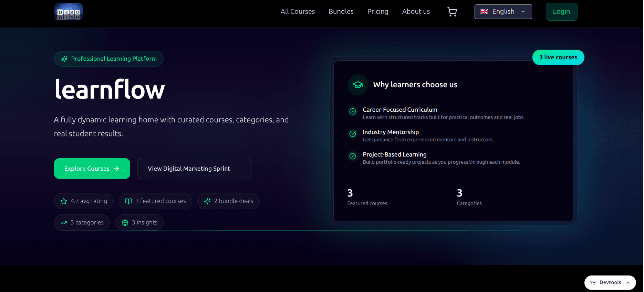The image size is (644, 292).
Task: Click the Login button
Action: 561,12
